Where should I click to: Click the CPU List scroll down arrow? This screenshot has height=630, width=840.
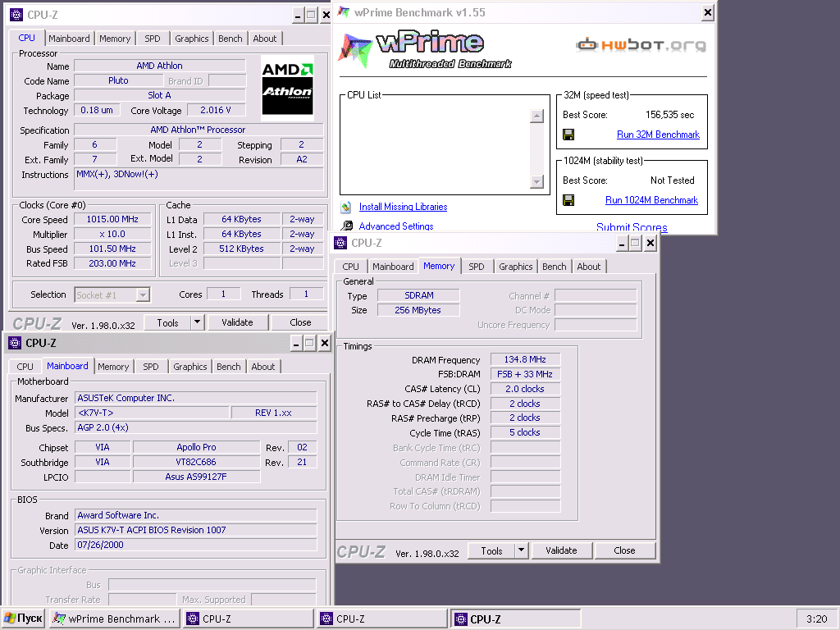pos(536,182)
